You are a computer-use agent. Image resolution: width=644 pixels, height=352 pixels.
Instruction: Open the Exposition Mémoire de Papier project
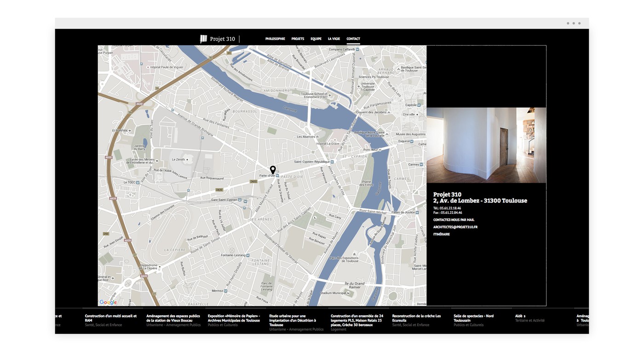(x=234, y=318)
